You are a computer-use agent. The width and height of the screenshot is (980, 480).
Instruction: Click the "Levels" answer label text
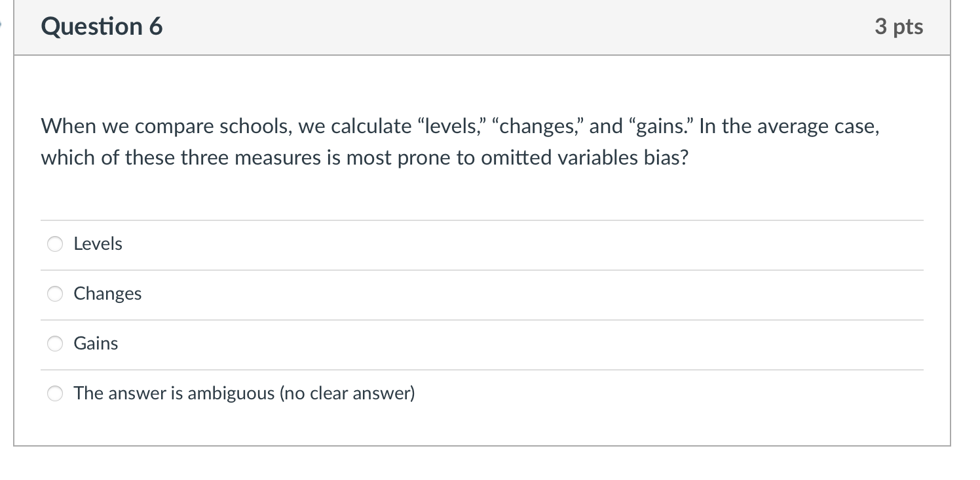point(98,243)
